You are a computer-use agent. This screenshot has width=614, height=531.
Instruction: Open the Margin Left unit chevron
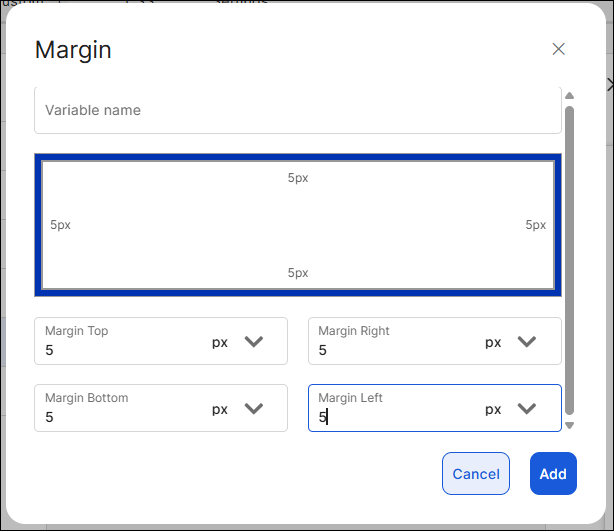[527, 409]
